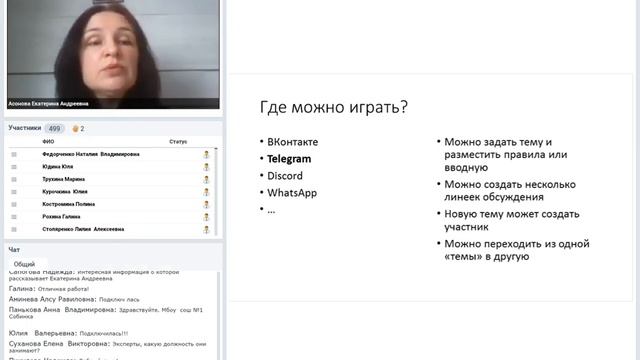Click chat message from Панькова Анна Владимировна
Image resolution: width=640 pixels, height=360 pixels.
[106, 313]
